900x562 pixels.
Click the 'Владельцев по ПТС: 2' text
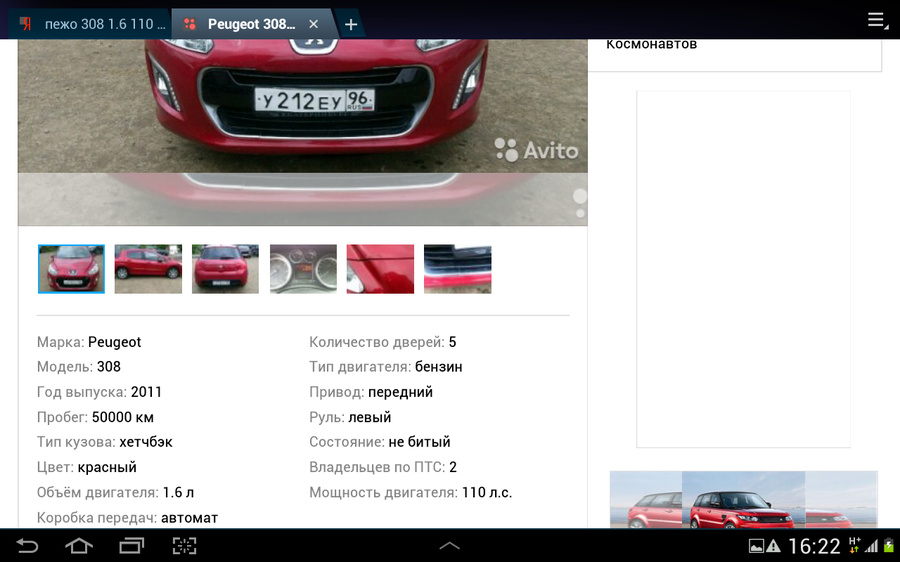tap(383, 467)
